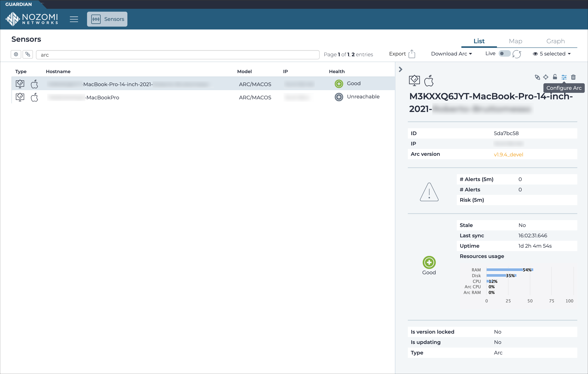Click the Last sync value 16:02:31.646

pos(533,235)
